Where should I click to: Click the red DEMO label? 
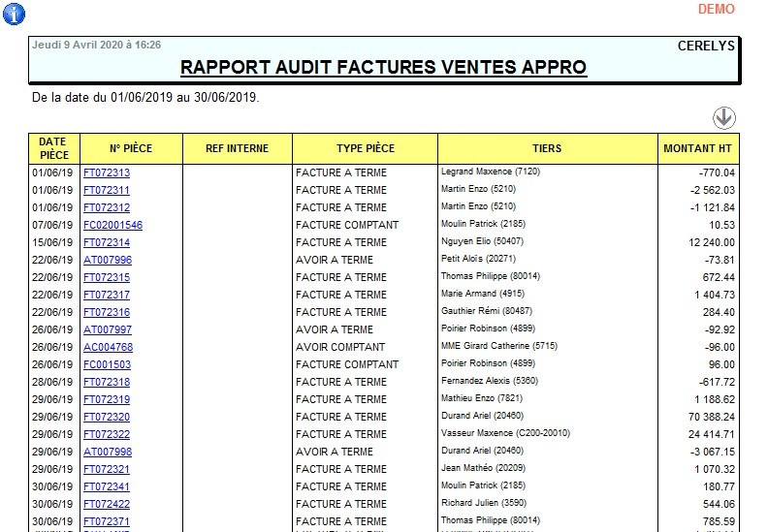click(x=716, y=9)
